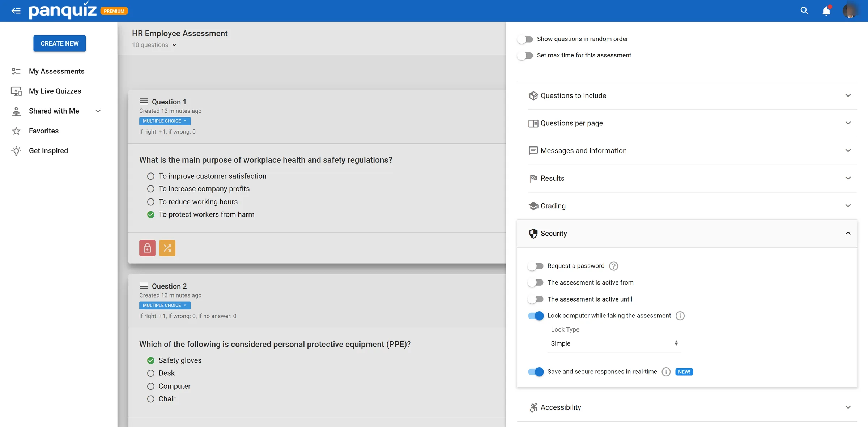Enable The assessment is active from switch
Viewport: 868px width, 427px height.
536,283
